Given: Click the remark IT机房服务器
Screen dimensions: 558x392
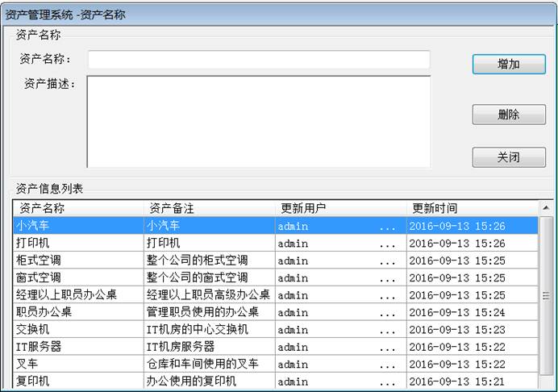Looking at the screenshot, I should 181,346.
